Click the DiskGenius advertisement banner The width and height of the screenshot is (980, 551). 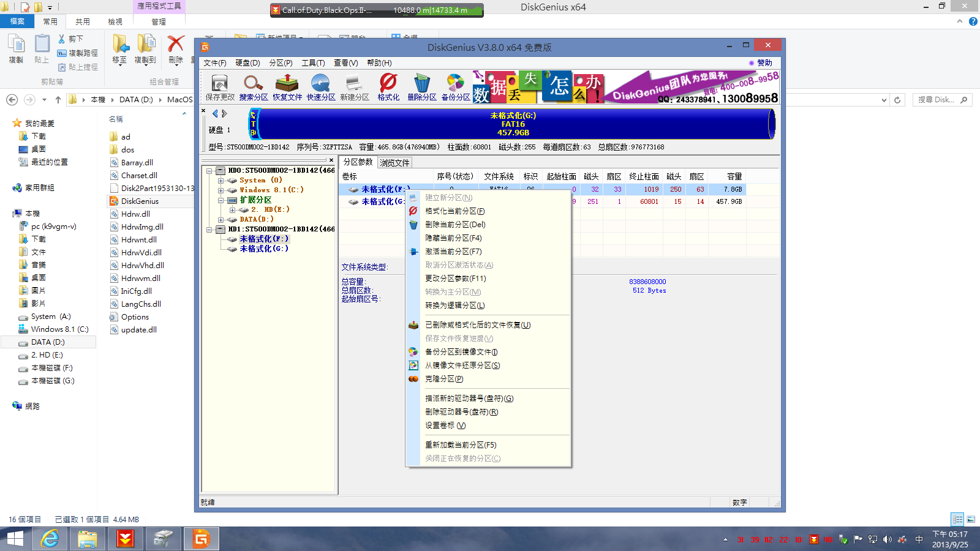point(626,87)
